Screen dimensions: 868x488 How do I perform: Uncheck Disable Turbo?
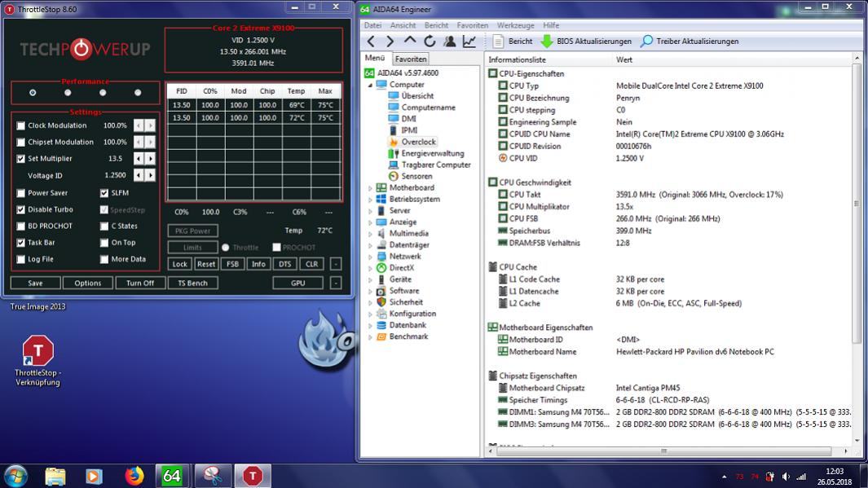click(x=21, y=209)
